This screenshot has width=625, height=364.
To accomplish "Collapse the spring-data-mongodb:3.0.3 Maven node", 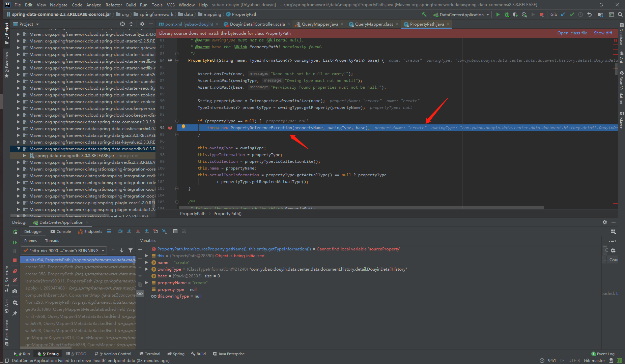I will coord(19,149).
